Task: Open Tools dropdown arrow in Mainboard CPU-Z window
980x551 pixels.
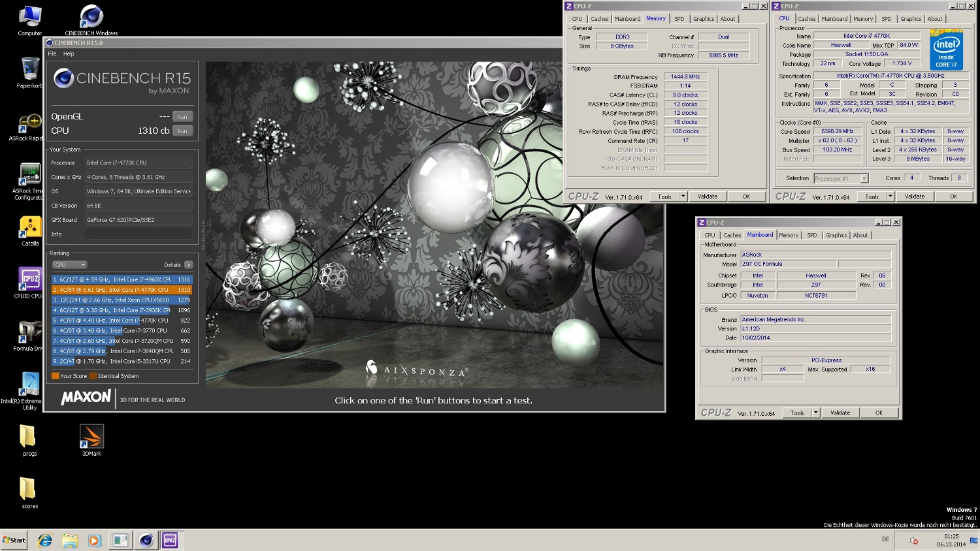Action: (816, 413)
